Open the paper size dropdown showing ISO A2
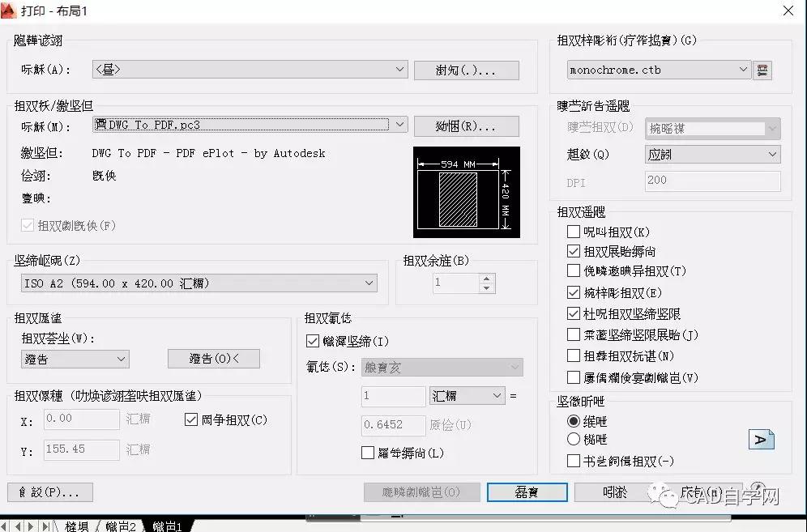The width and height of the screenshot is (807, 532). tap(370, 283)
